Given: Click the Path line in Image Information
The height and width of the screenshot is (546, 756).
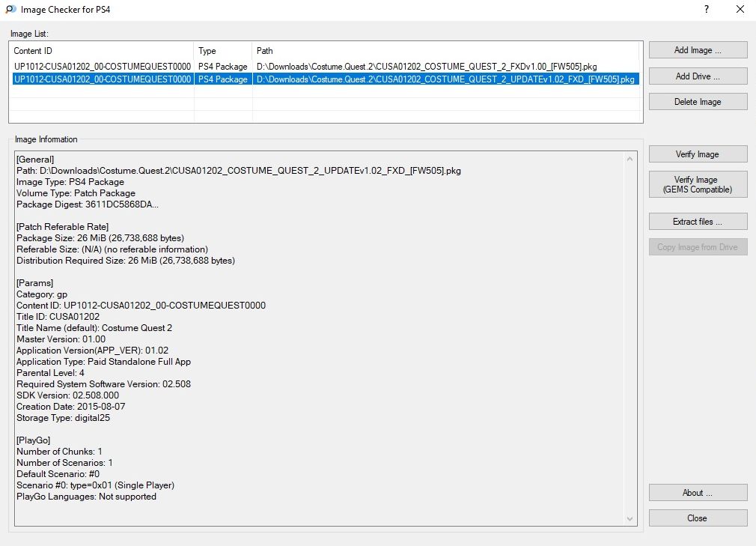Looking at the screenshot, I should pyautogui.click(x=239, y=171).
